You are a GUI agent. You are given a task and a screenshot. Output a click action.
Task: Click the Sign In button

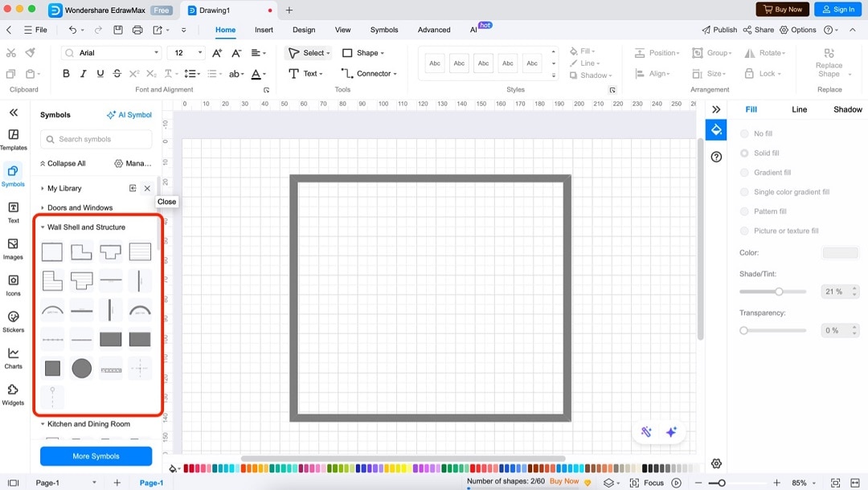838,10
